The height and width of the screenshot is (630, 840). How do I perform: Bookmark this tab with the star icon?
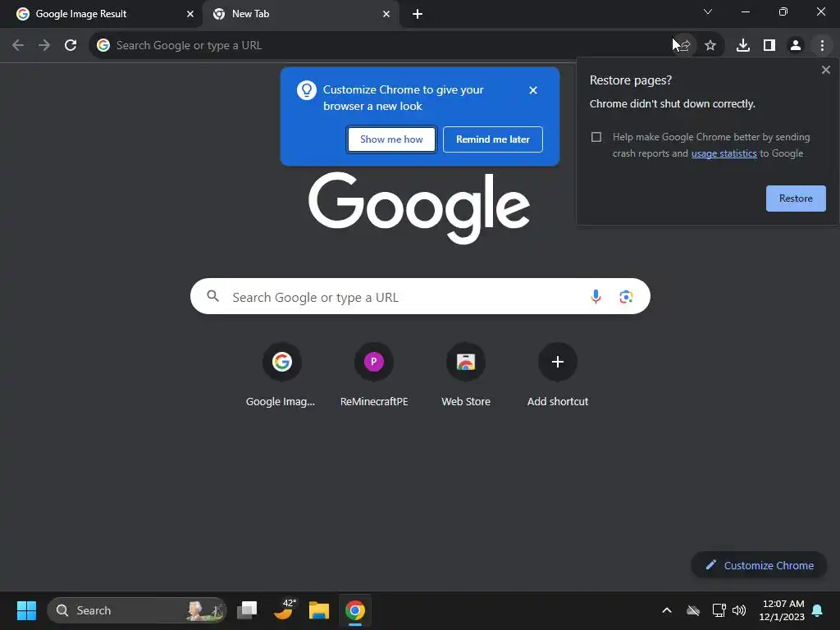[710, 46]
